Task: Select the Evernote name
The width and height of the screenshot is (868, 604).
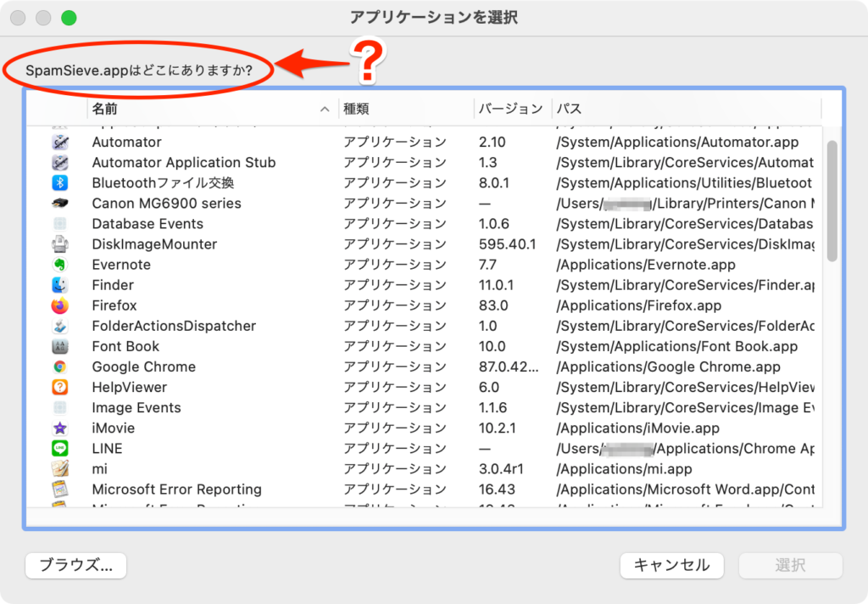Action: 121,265
